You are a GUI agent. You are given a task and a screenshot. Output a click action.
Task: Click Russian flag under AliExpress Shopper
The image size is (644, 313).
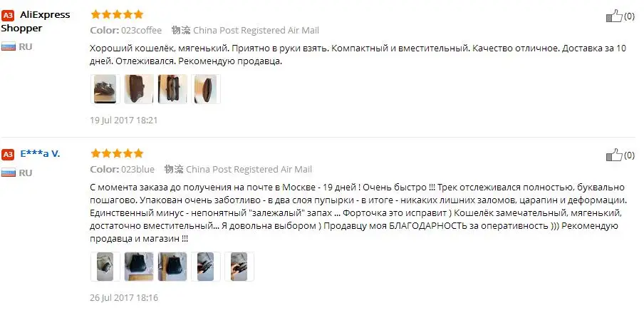pyautogui.click(x=9, y=46)
